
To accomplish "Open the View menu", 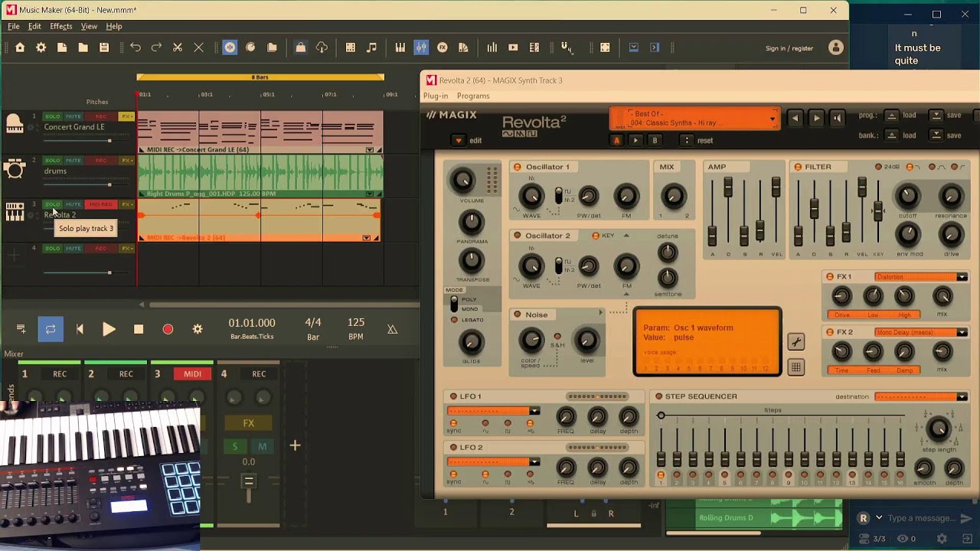I will pyautogui.click(x=89, y=26).
